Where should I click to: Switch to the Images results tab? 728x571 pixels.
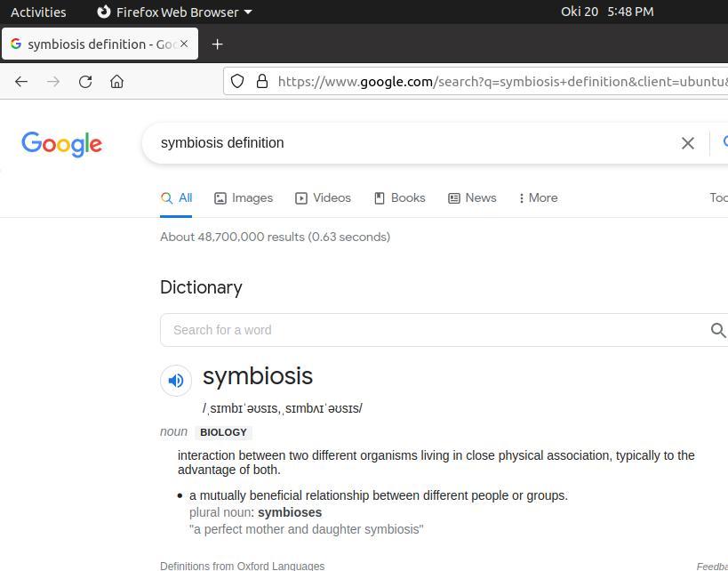click(x=244, y=198)
